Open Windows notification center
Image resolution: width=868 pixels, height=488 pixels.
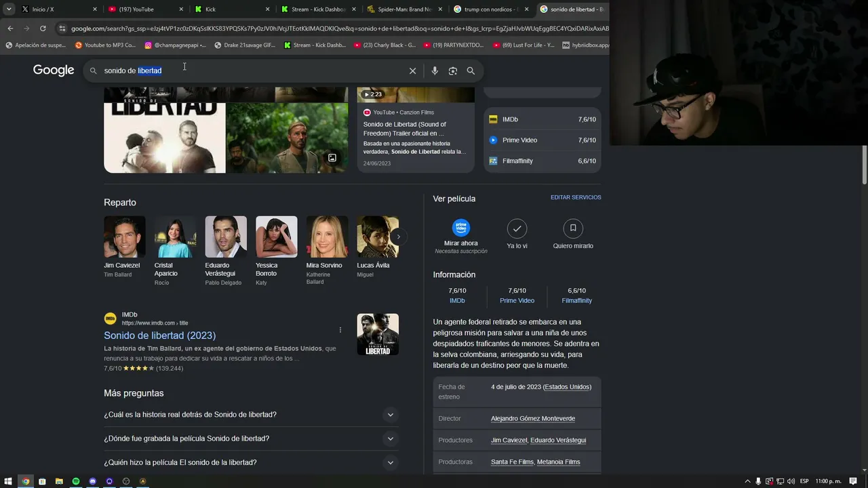point(853,481)
